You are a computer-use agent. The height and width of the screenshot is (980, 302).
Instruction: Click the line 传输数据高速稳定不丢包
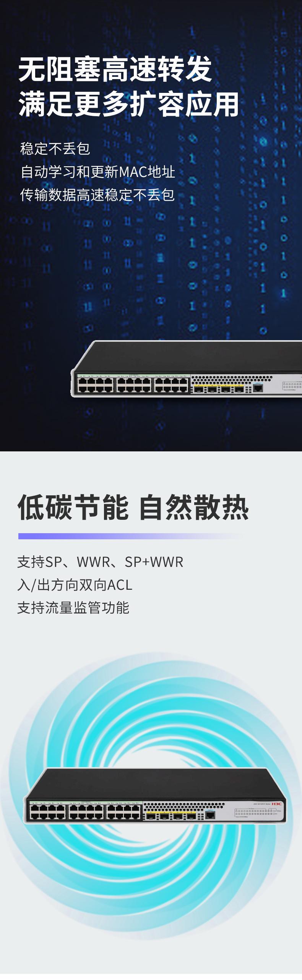point(97,195)
